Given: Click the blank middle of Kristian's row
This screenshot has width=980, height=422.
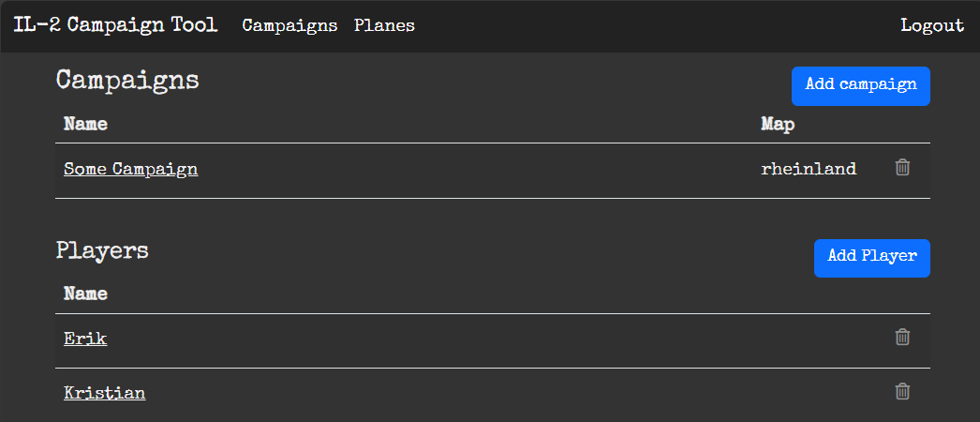Looking at the screenshot, I should (x=468, y=393).
